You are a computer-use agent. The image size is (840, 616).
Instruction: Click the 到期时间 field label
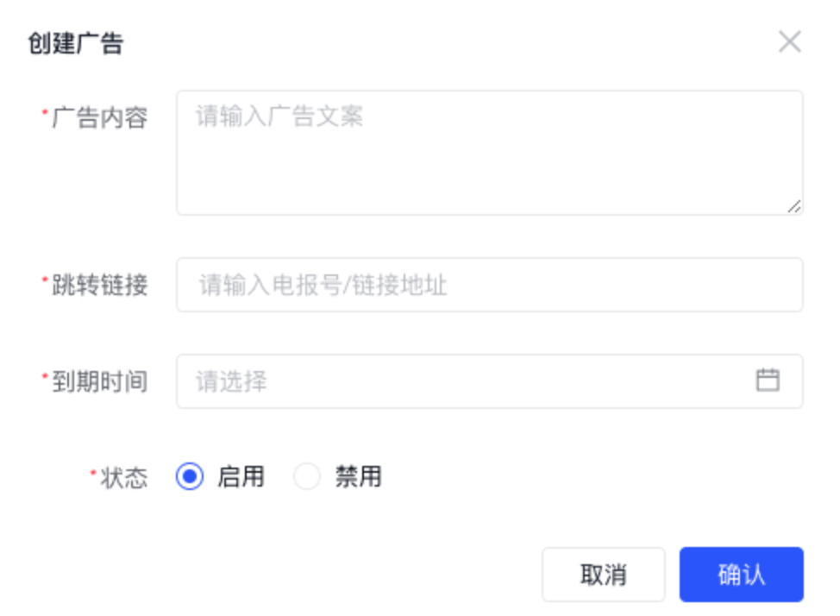point(100,381)
